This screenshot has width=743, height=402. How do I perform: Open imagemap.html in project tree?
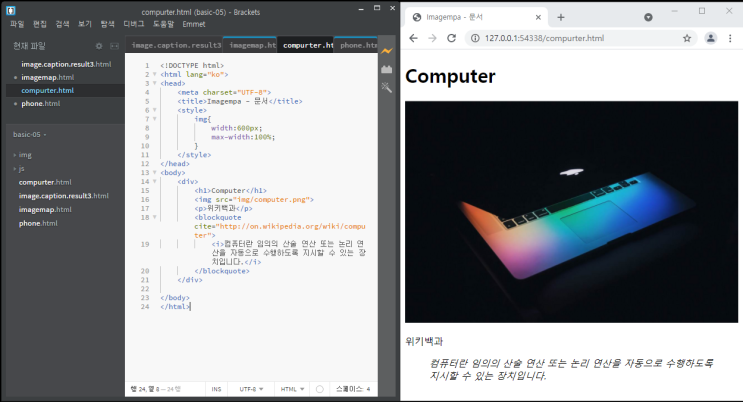coord(46,210)
